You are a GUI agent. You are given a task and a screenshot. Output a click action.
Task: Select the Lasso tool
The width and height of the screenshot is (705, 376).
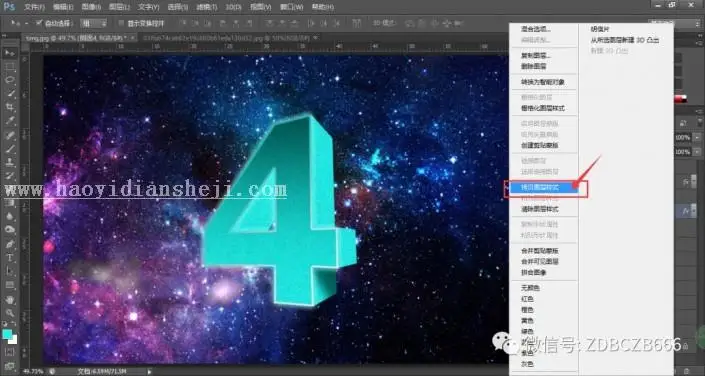pos(9,81)
